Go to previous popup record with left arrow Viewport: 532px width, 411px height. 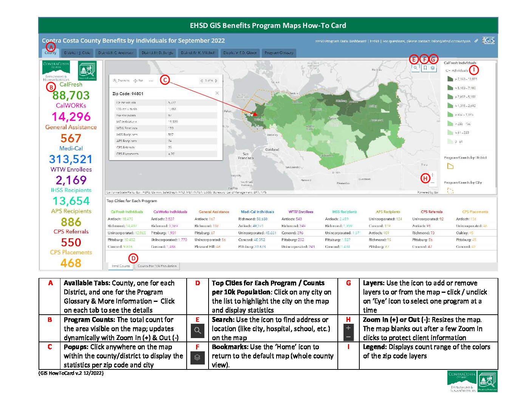pos(201,81)
